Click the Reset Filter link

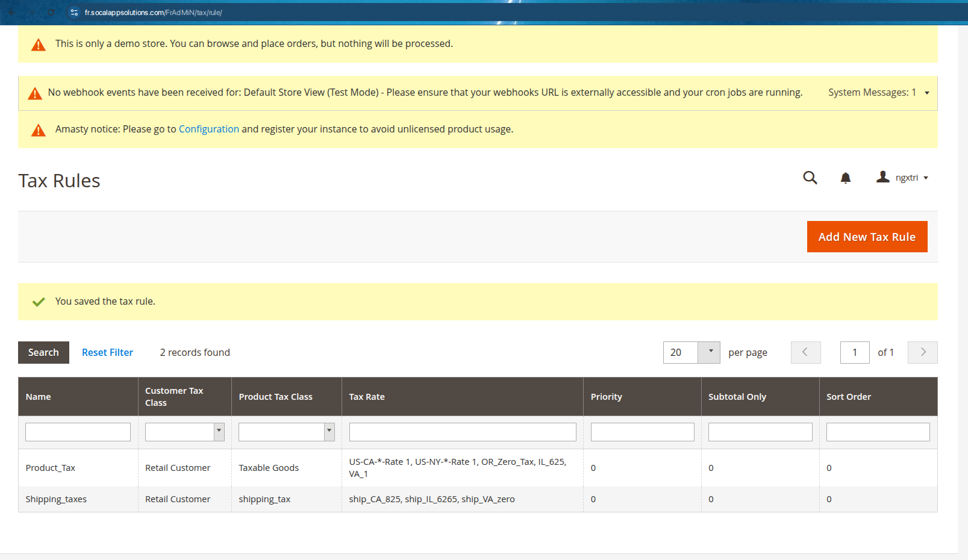[107, 352]
